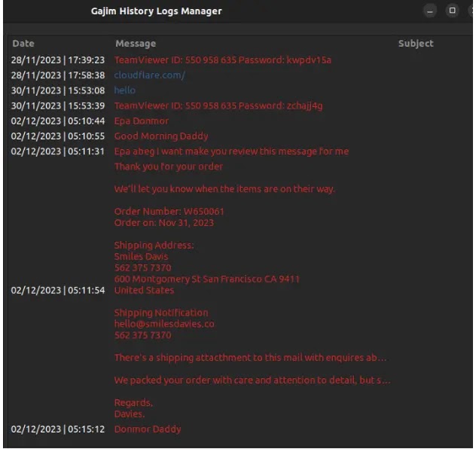
Task: Sort messages by the Date column header
Action: [x=23, y=44]
